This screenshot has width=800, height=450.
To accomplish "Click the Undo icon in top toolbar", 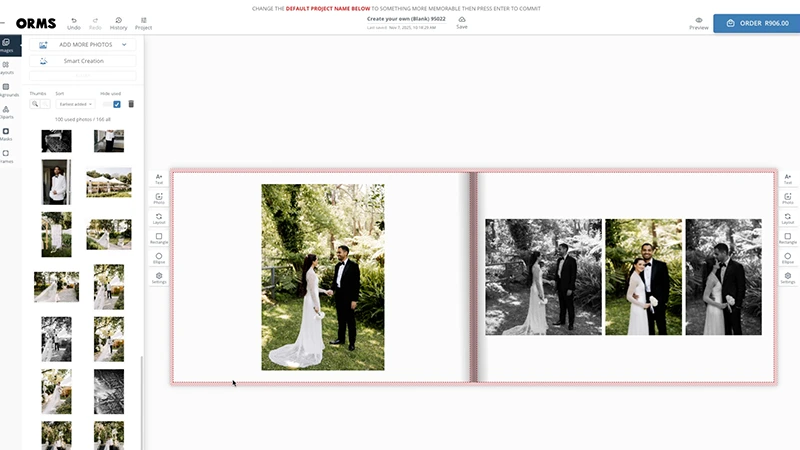I will coord(74,22).
